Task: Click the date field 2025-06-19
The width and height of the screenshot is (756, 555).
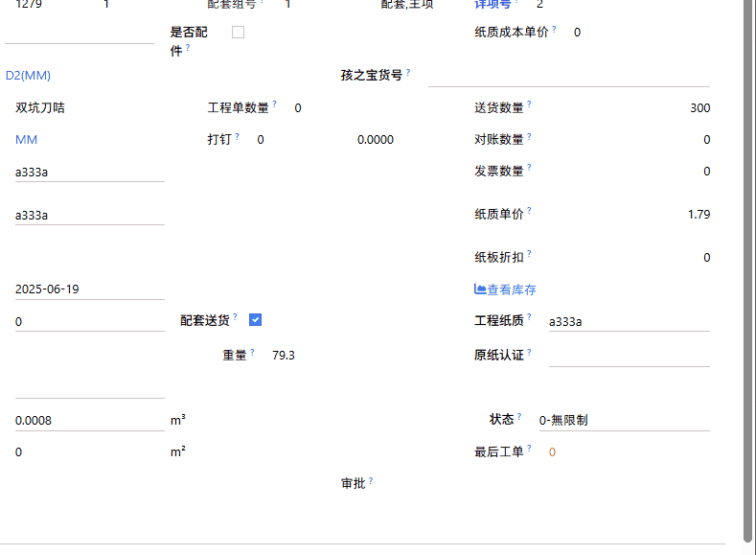Action: [90, 289]
